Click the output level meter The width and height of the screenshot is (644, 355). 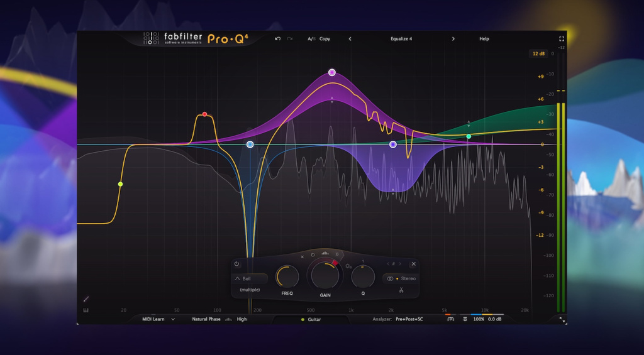(x=561, y=183)
